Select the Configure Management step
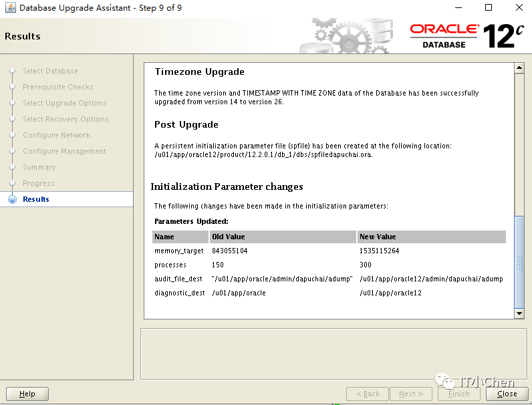Screen dimensions: 532x405 (64, 151)
